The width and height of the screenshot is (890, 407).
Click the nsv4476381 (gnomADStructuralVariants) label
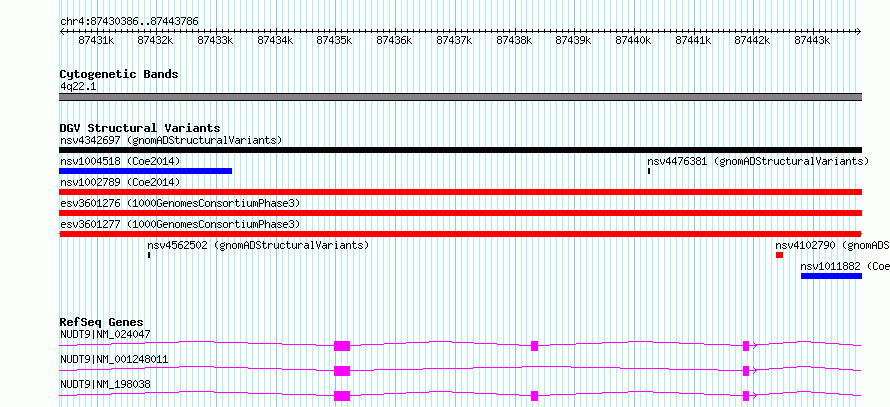758,161
